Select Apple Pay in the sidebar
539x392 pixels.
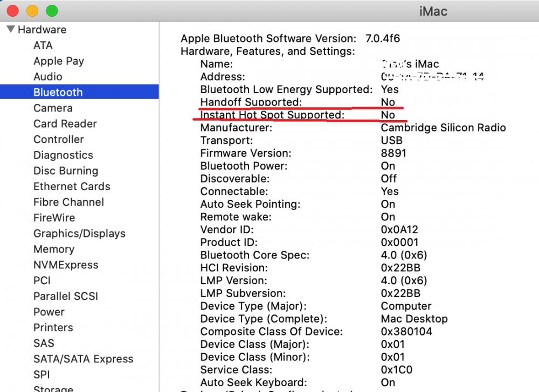coord(59,61)
